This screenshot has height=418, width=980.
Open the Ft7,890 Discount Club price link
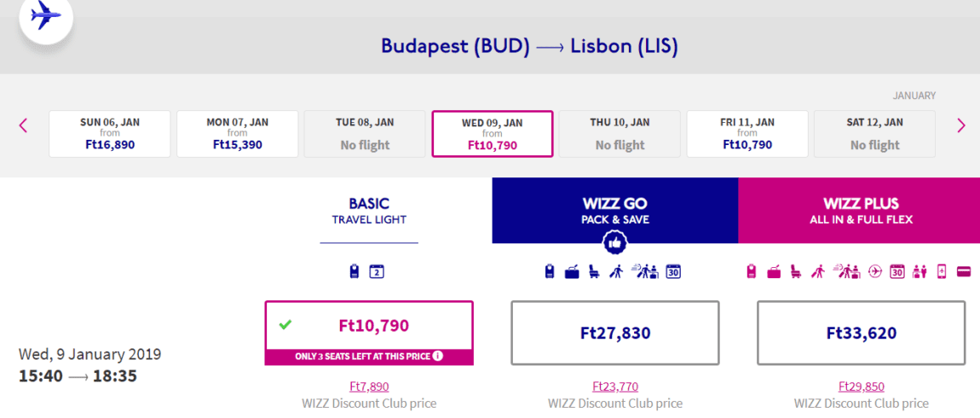tap(369, 386)
